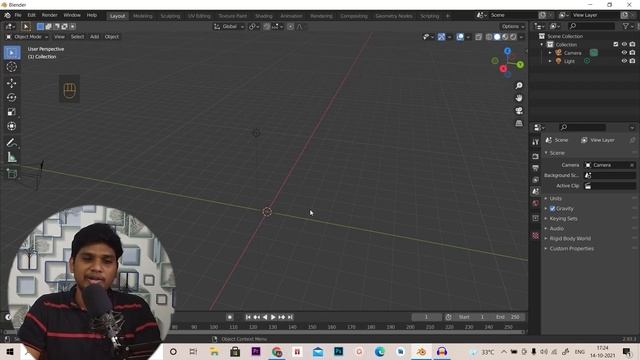Expand Light item in outliner
640x360 pixels.
(x=550, y=61)
